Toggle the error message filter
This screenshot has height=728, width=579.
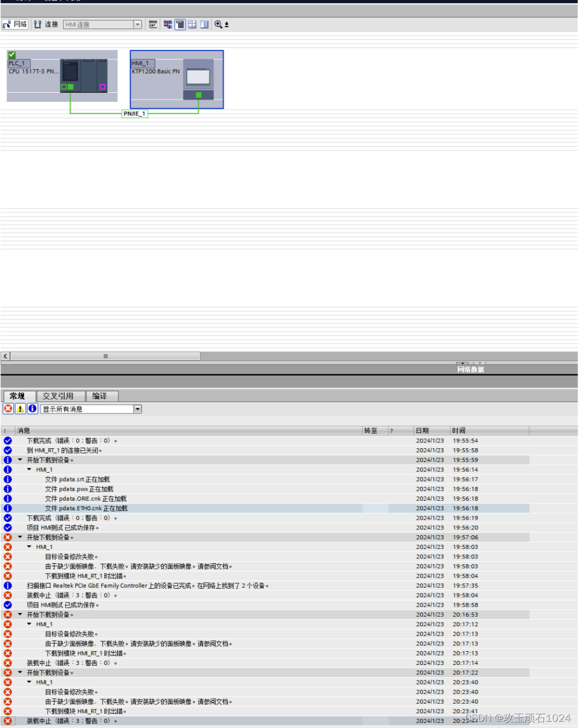8,409
